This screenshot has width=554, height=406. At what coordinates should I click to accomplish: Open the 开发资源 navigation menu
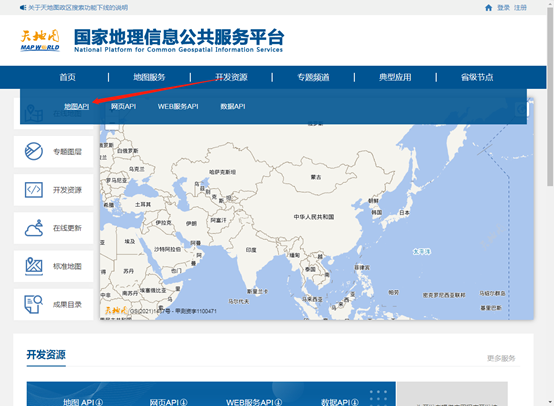tap(231, 77)
